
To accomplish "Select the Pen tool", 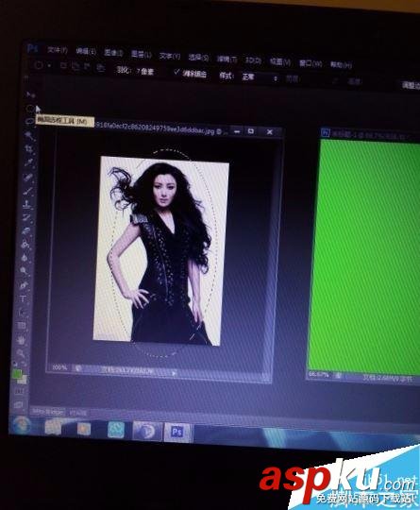I will tap(24, 285).
